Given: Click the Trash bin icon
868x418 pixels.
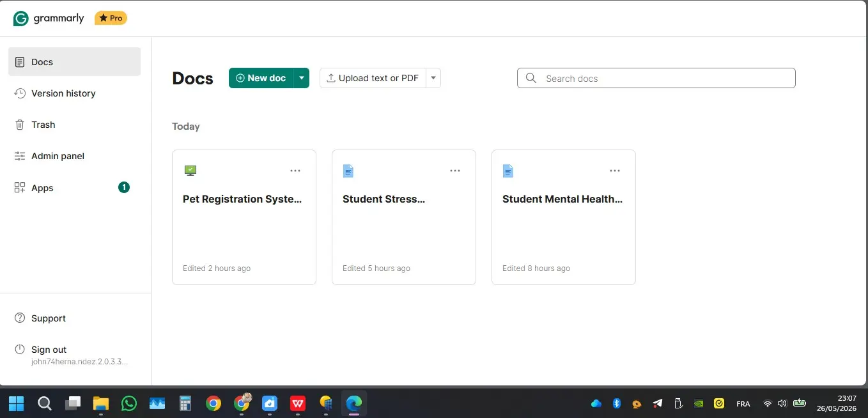Looking at the screenshot, I should [20, 125].
